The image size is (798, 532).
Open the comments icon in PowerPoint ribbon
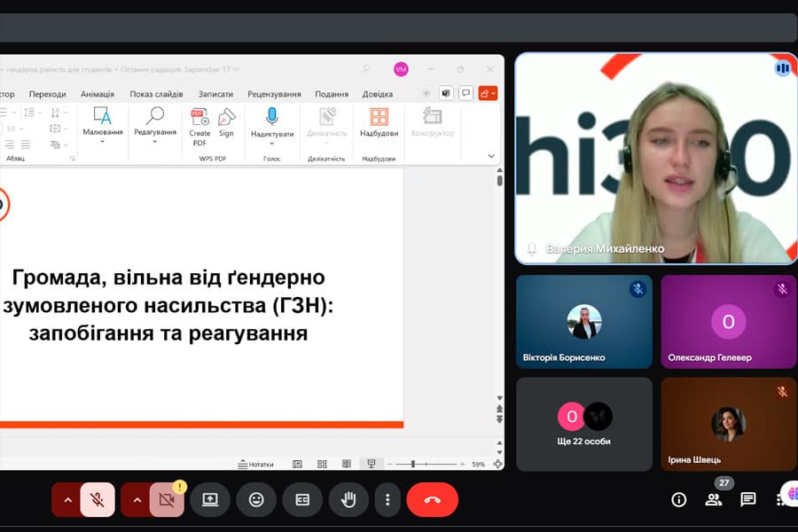(465, 93)
